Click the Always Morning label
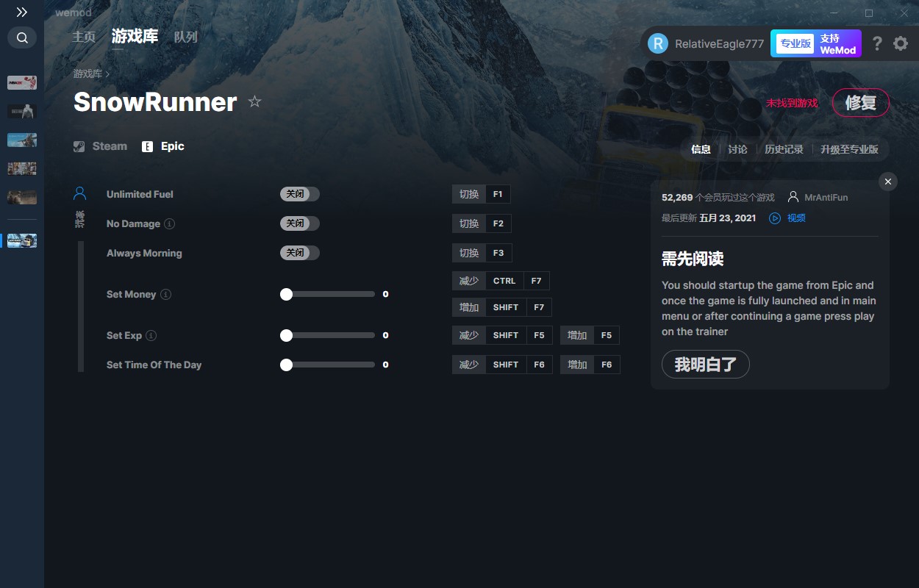This screenshot has width=919, height=588. click(144, 253)
